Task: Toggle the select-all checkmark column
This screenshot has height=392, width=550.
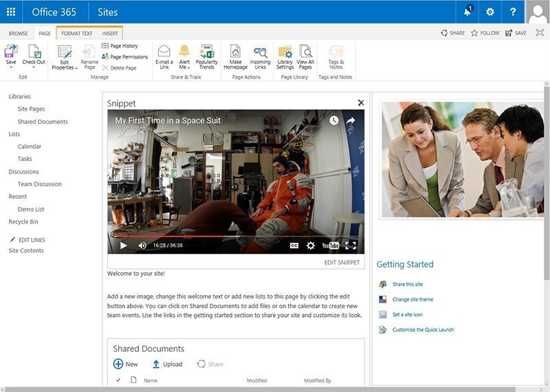Action: pos(118,380)
